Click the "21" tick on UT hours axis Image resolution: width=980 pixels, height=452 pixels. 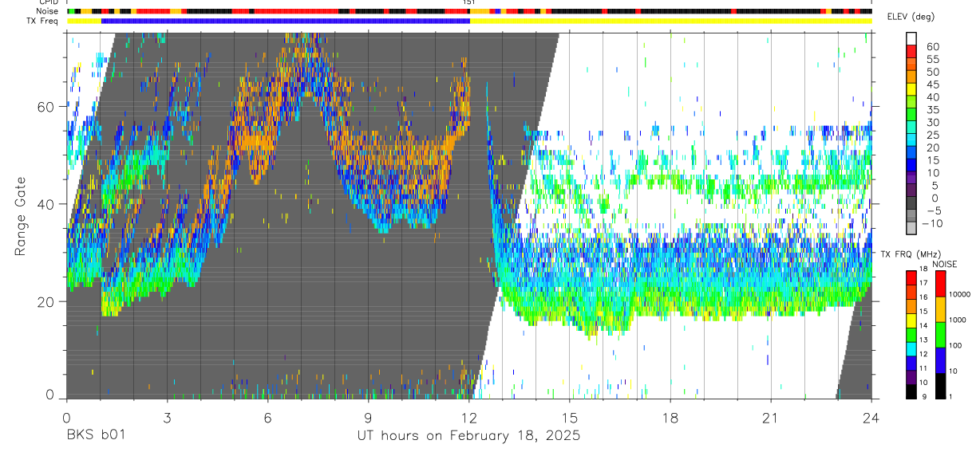771,418
